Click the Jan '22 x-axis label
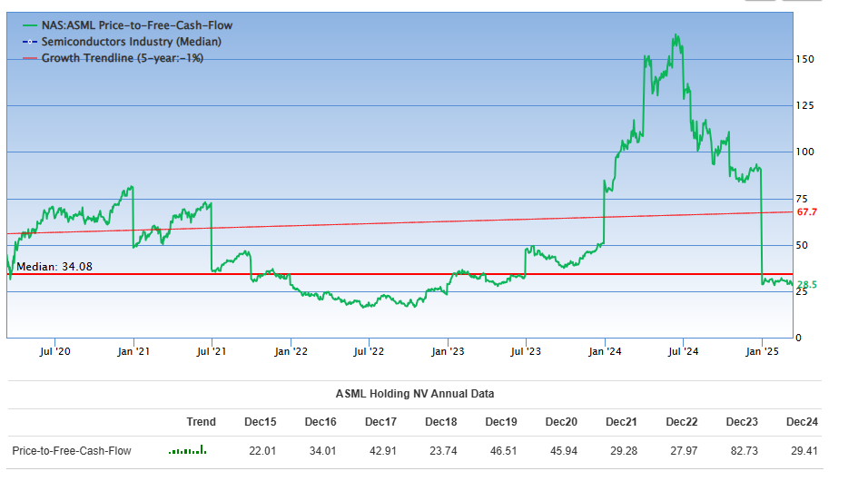 [291, 351]
